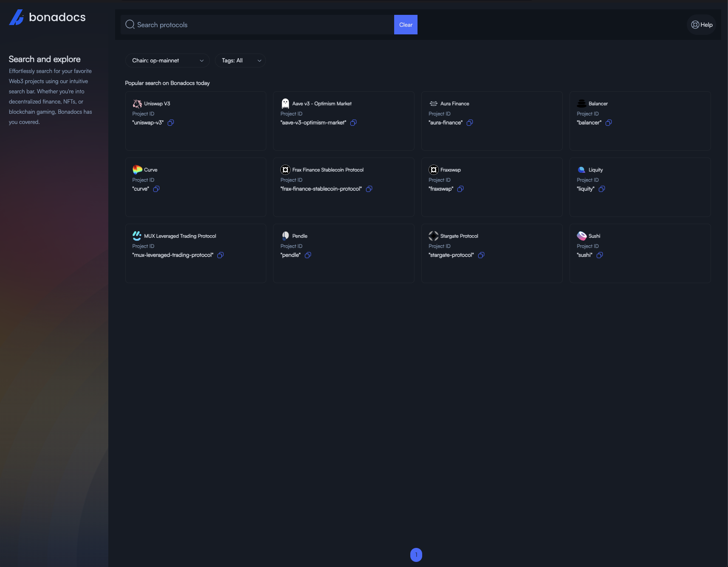Click the Help lifebuoy icon
The image size is (728, 567).
pyautogui.click(x=695, y=25)
